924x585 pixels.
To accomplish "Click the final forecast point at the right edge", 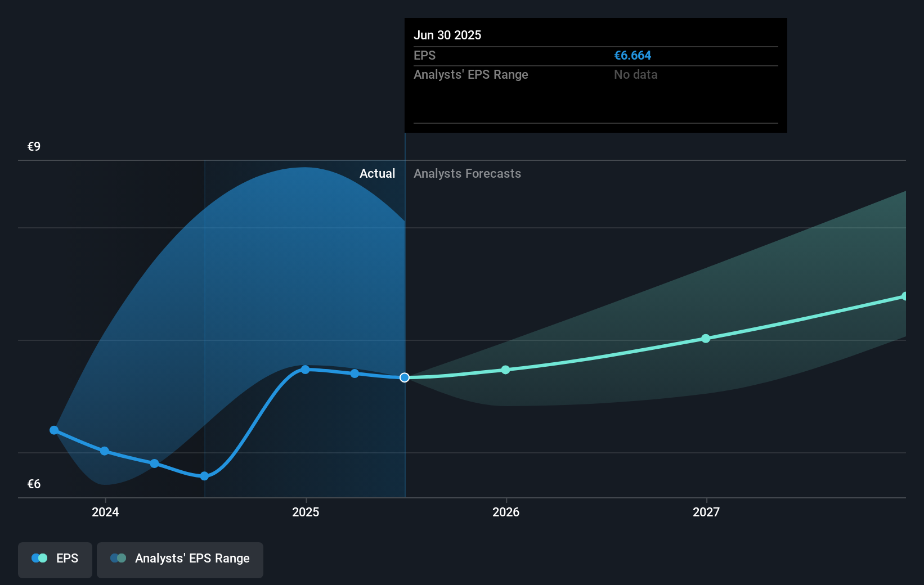I will pyautogui.click(x=905, y=295).
